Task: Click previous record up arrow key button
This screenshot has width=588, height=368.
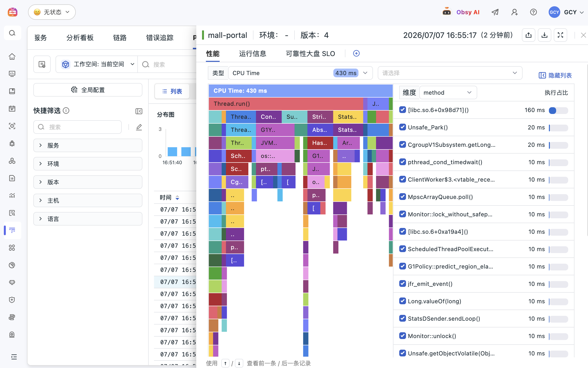Action: coord(225,363)
